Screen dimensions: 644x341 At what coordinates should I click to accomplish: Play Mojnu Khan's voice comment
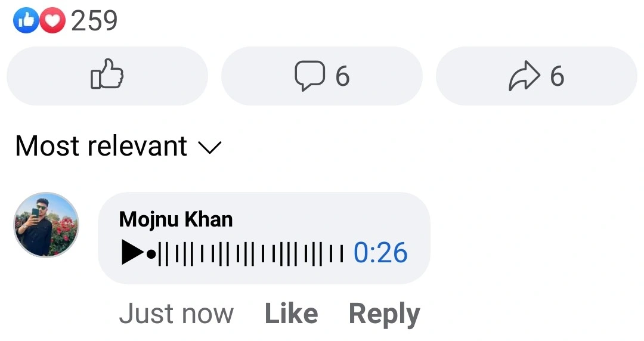pos(132,253)
